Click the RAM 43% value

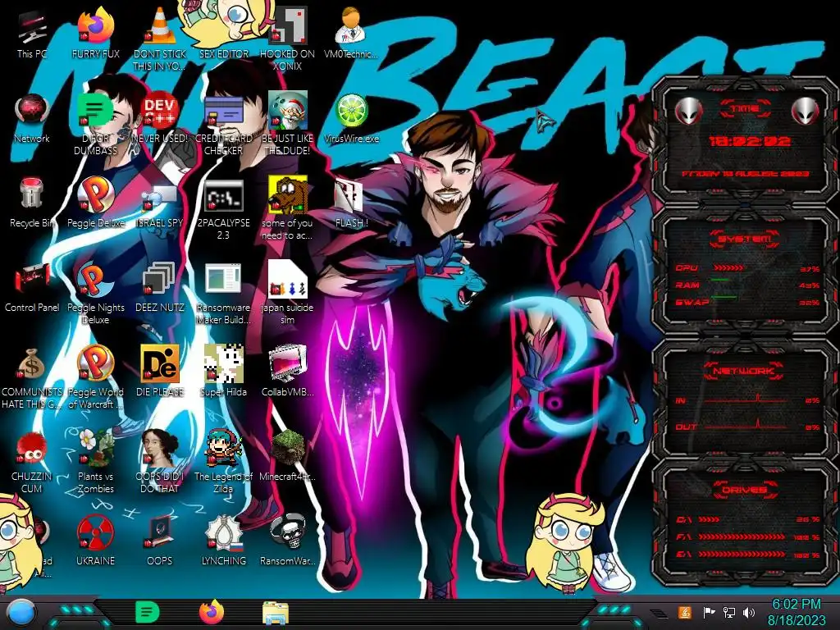tap(809, 285)
